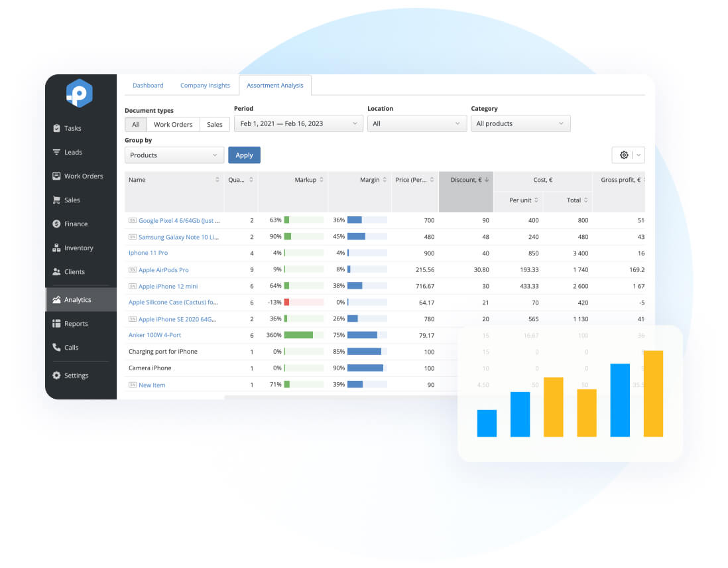Screen dimensions: 728x568
Task: Click the Leads funnel icon
Action: pyautogui.click(x=57, y=152)
